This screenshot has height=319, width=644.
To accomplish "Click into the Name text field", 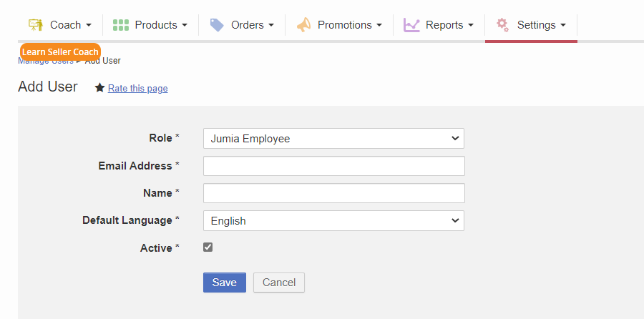I will (x=333, y=193).
